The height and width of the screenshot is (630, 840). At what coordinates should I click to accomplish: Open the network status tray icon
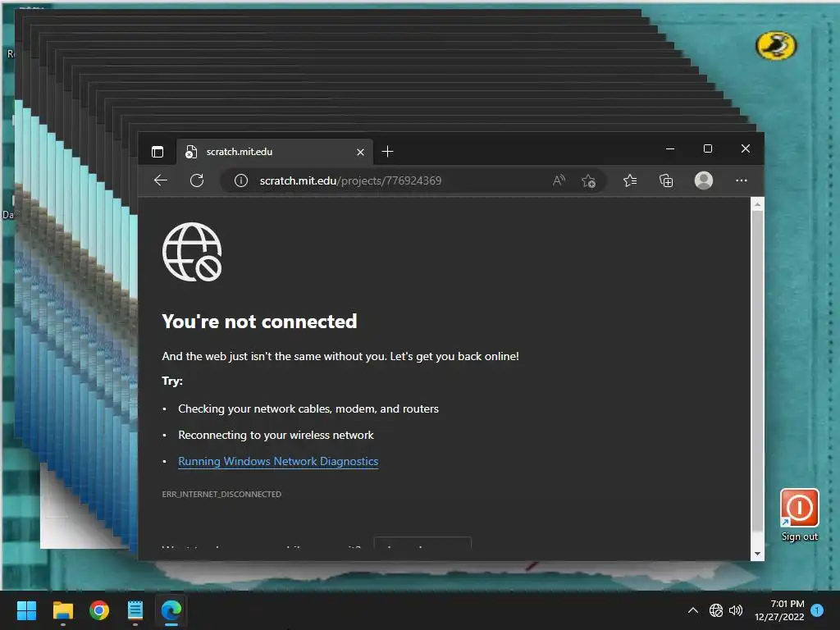coord(715,610)
